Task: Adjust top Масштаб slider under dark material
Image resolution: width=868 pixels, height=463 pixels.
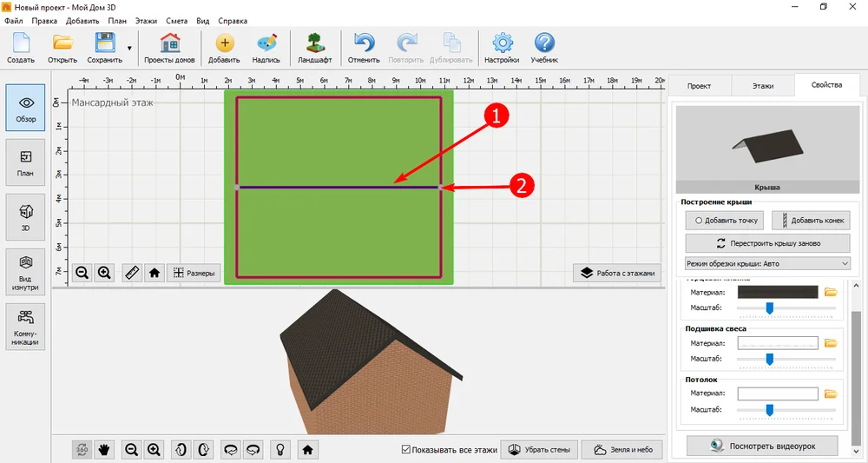Action: [x=769, y=308]
